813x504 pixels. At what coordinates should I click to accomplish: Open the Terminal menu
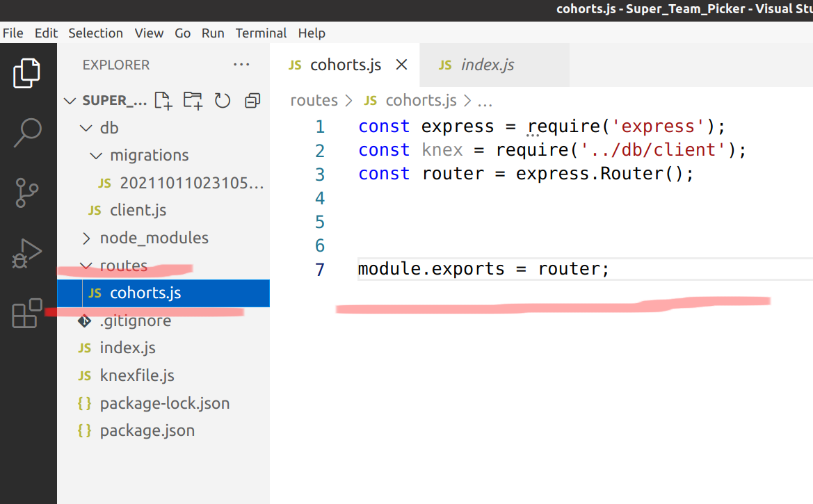(261, 33)
